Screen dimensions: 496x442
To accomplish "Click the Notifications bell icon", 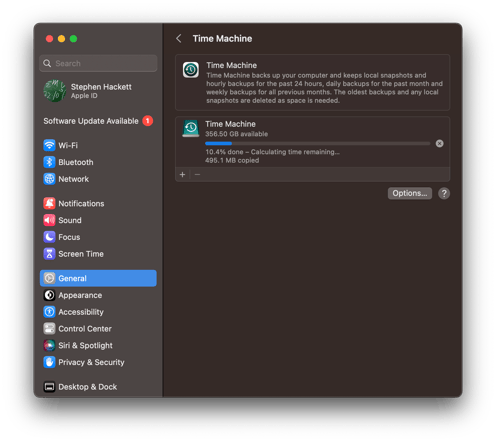I will click(49, 203).
